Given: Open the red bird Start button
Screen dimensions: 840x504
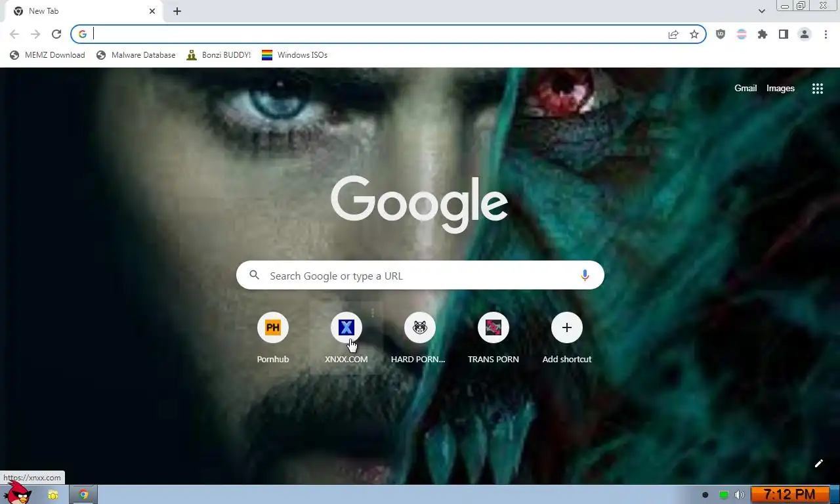Looking at the screenshot, I should 18,493.
